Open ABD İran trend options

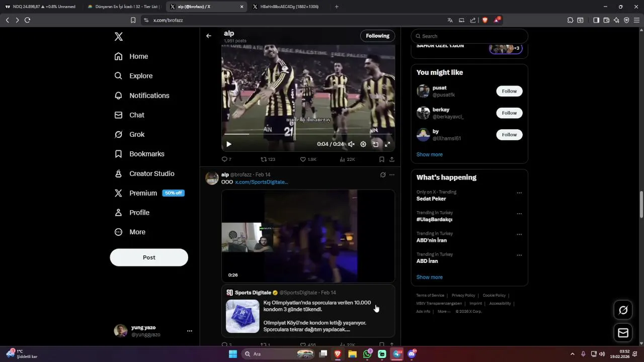point(519,255)
